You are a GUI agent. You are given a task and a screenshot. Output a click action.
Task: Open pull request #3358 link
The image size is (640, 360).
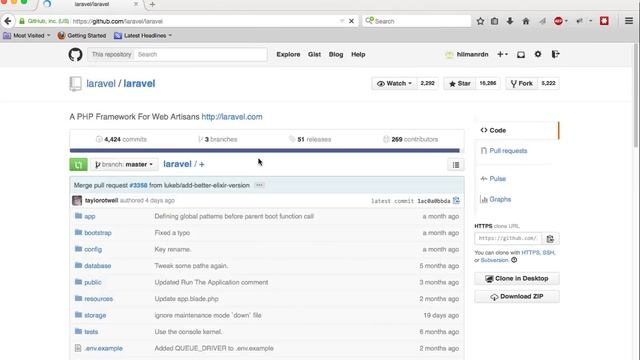(x=138, y=185)
